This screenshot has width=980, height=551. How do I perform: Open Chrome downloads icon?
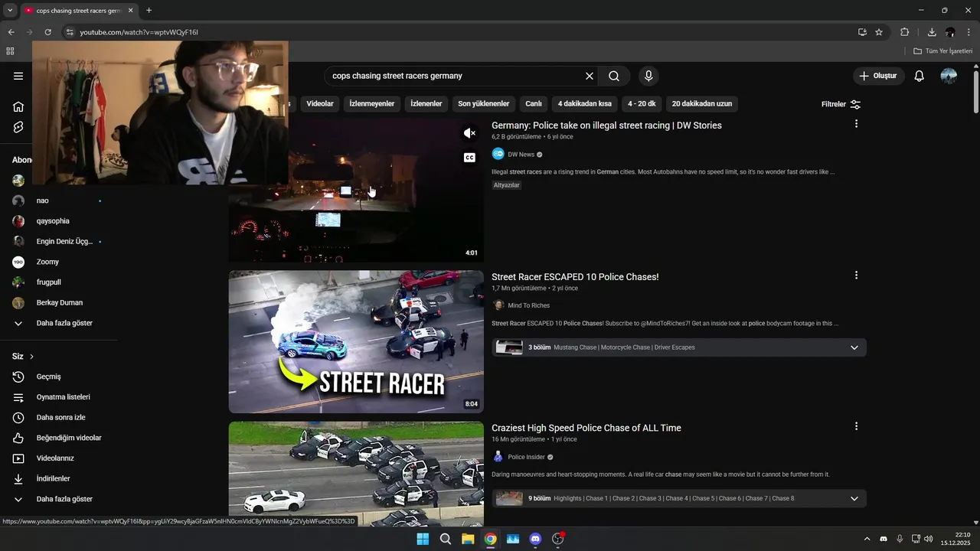click(x=932, y=32)
